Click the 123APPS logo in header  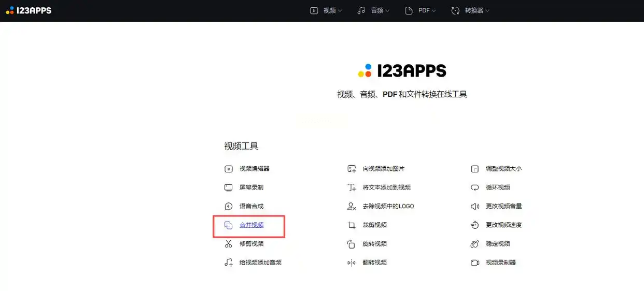(29, 10)
